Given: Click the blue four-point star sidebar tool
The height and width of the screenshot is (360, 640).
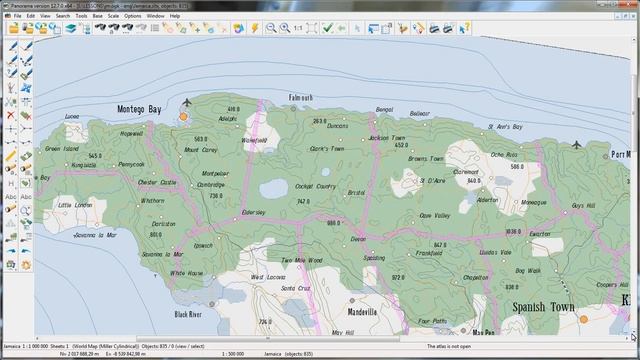Looking at the screenshot, I should 26,88.
